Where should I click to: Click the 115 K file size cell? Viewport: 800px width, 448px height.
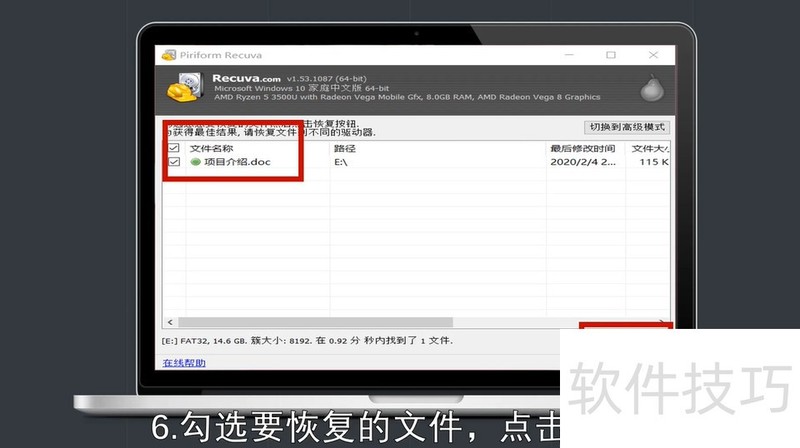coord(654,162)
